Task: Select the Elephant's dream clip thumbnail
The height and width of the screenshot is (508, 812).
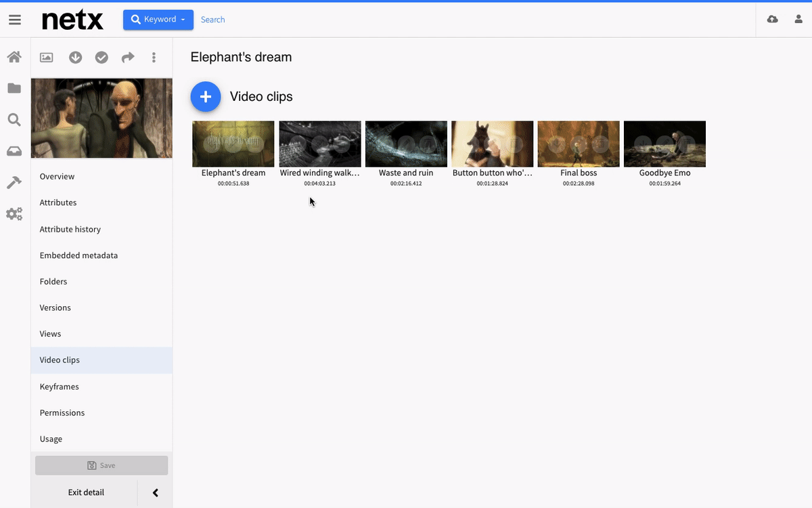Action: (x=233, y=144)
